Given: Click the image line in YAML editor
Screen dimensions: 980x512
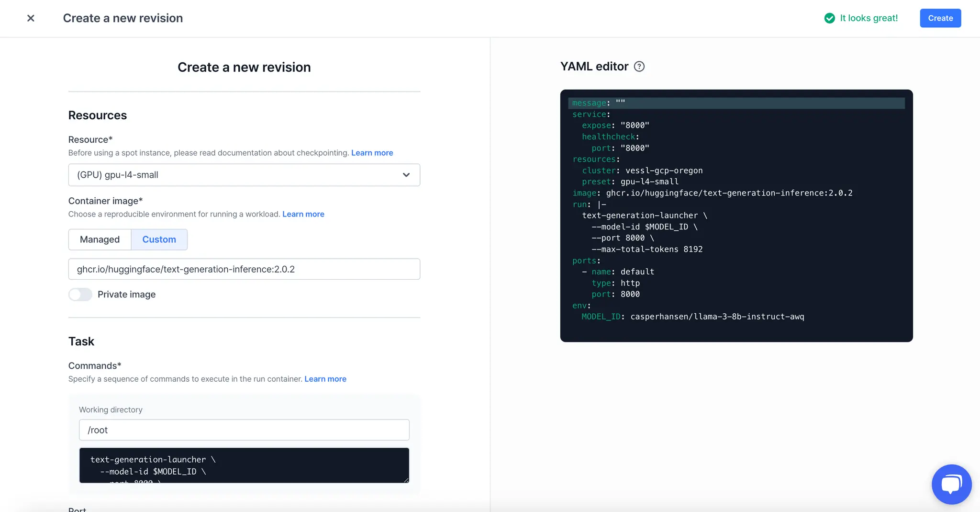Looking at the screenshot, I should (x=713, y=193).
